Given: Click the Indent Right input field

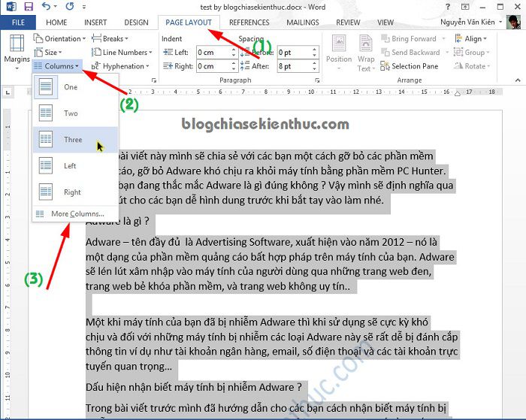Looking at the screenshot, I should (213, 66).
